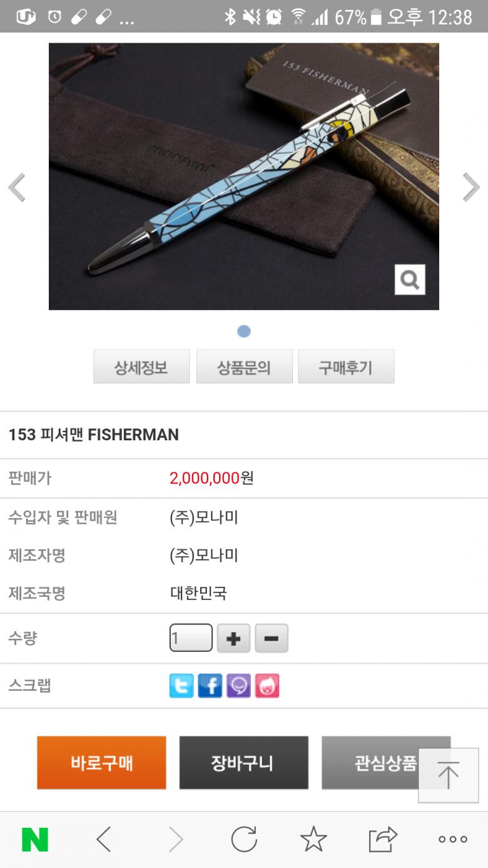This screenshot has height=868, width=488.
Task: View the 구매후기 reviews tab
Action: [346, 367]
